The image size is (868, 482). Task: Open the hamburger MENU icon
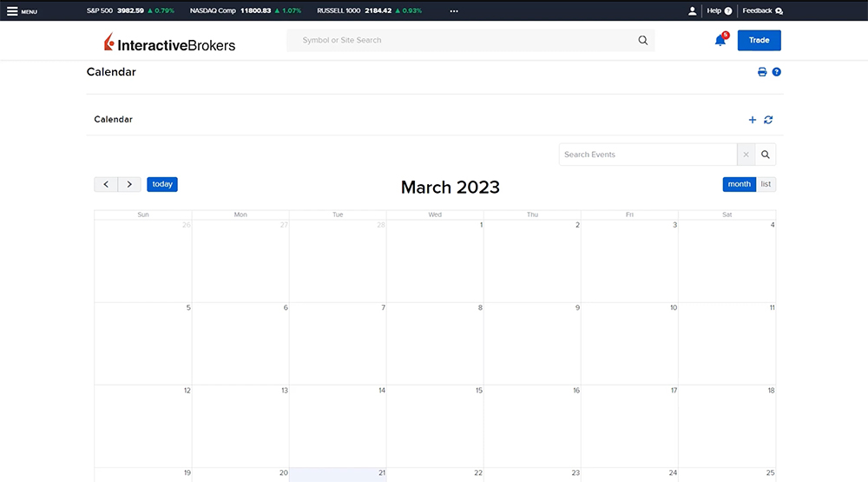pyautogui.click(x=13, y=11)
